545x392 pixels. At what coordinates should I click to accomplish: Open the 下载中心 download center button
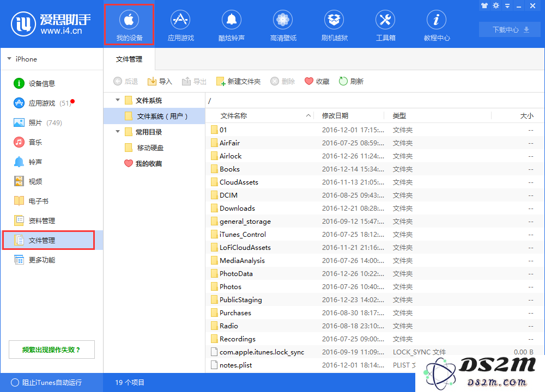coord(511,29)
